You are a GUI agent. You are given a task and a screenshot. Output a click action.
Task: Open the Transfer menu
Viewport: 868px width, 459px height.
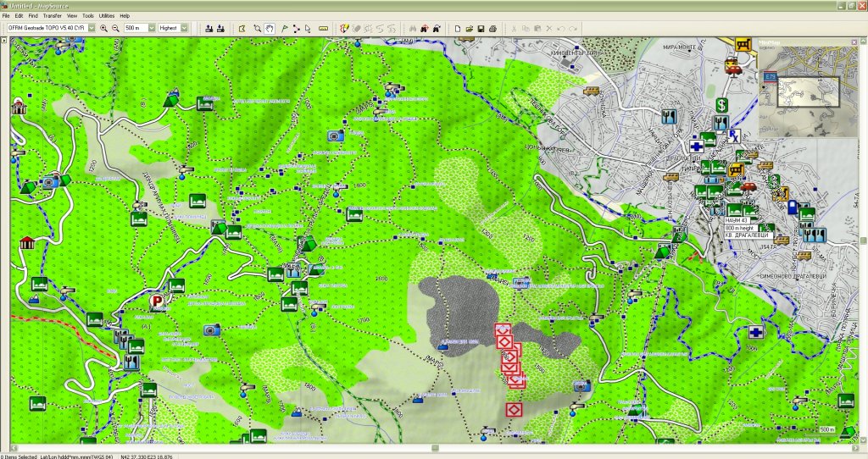point(52,15)
